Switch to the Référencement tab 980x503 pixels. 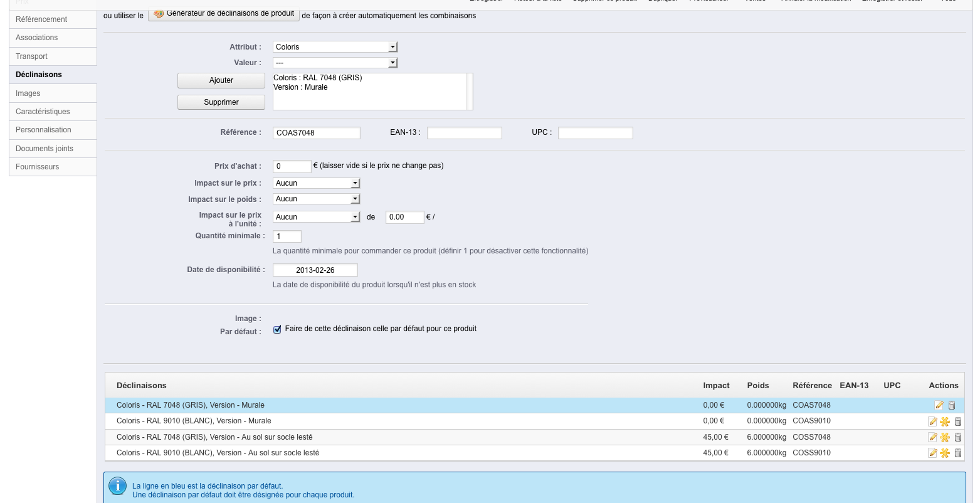53,19
